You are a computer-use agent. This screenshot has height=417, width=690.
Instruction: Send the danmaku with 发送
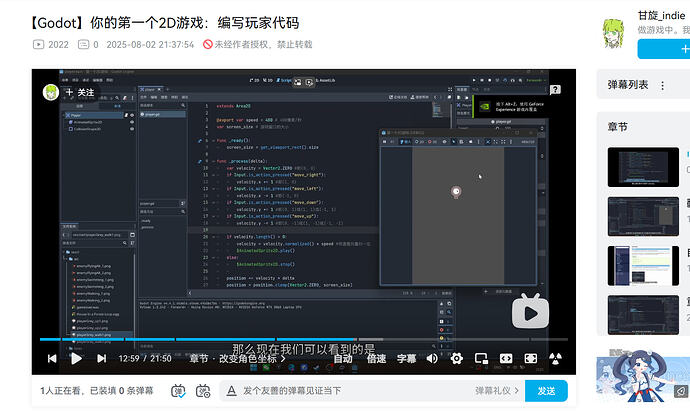(546, 391)
